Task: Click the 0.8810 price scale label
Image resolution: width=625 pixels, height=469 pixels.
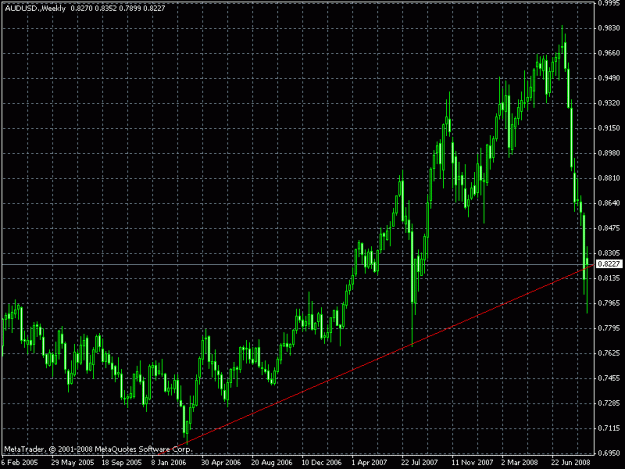Action: tap(609, 178)
